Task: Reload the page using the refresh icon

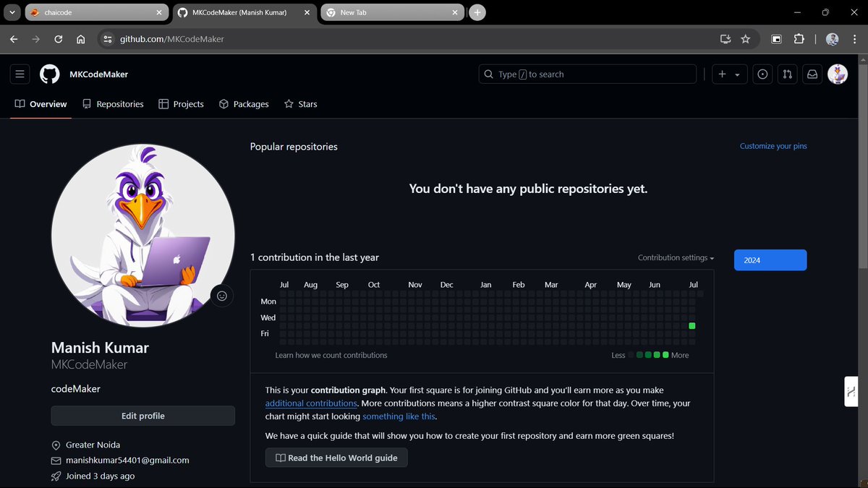Action: pyautogui.click(x=58, y=39)
